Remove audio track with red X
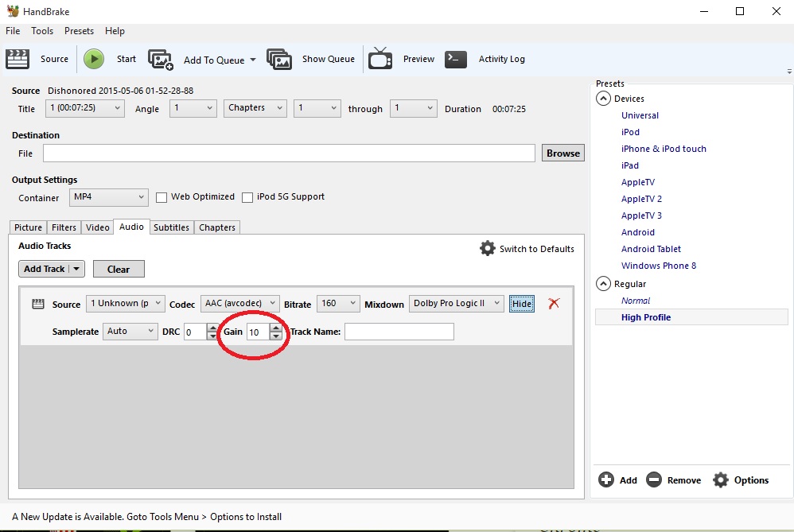This screenshot has width=794, height=532. tap(554, 303)
